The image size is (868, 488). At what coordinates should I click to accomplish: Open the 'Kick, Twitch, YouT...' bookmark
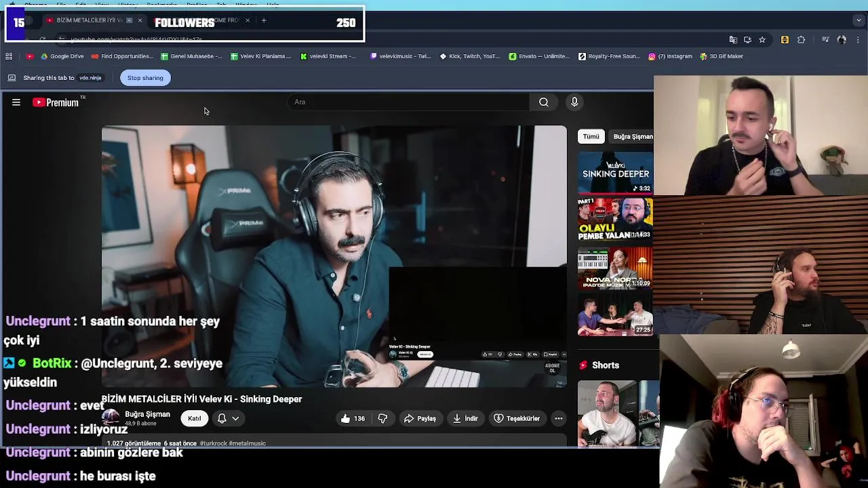point(469,56)
